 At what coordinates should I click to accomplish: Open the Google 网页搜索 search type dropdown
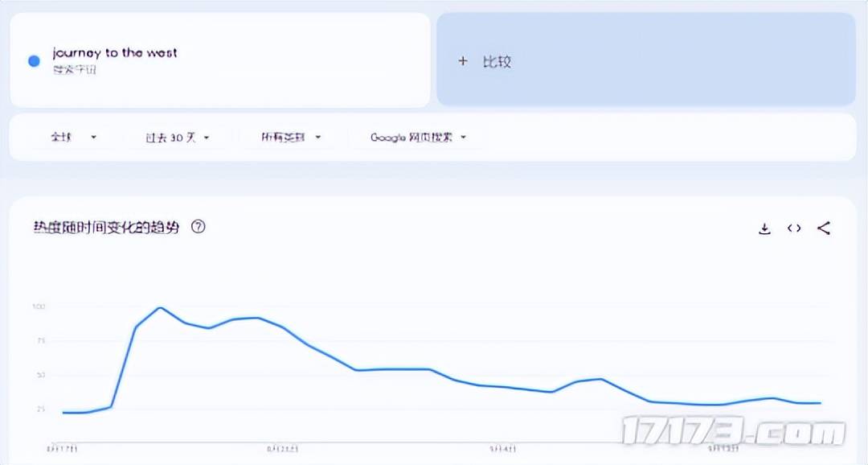point(418,138)
